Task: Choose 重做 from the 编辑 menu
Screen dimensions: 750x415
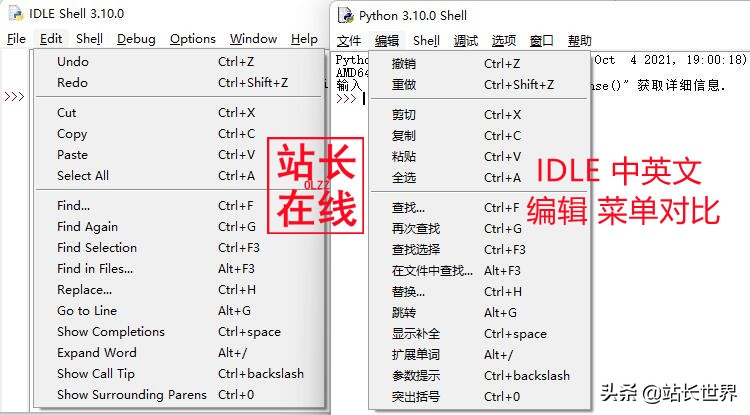Action: [479, 85]
